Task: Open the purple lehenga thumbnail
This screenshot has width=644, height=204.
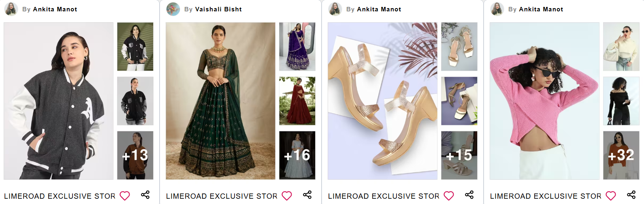Action: tap(297, 47)
